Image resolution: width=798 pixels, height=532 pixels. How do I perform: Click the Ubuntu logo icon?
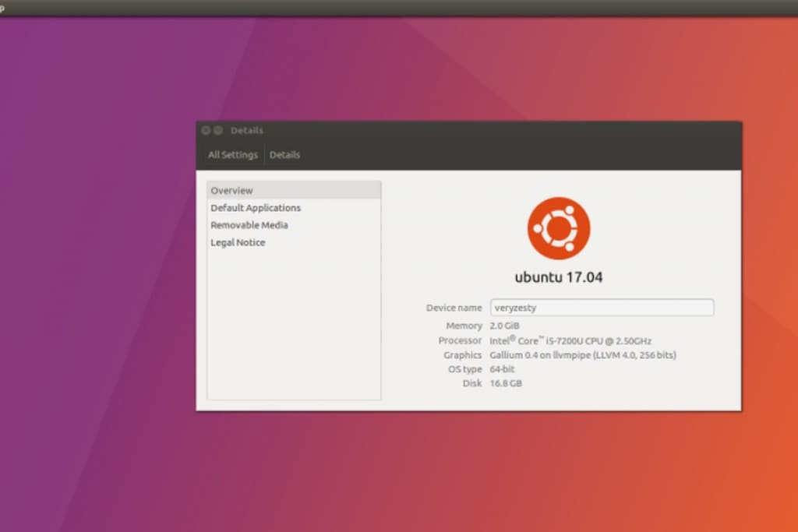click(x=558, y=227)
